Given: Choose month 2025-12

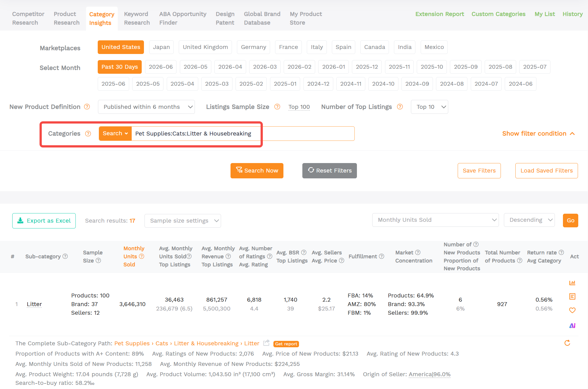Looking at the screenshot, I should [367, 67].
